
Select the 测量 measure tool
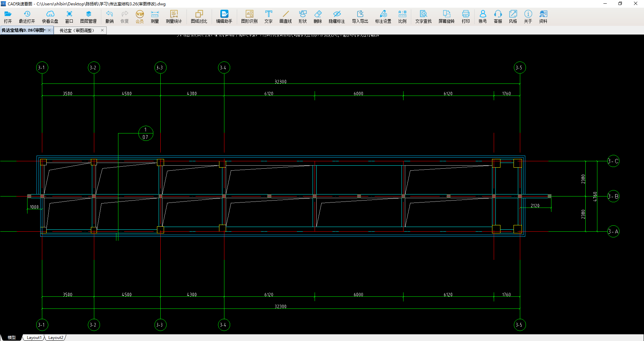click(x=155, y=16)
